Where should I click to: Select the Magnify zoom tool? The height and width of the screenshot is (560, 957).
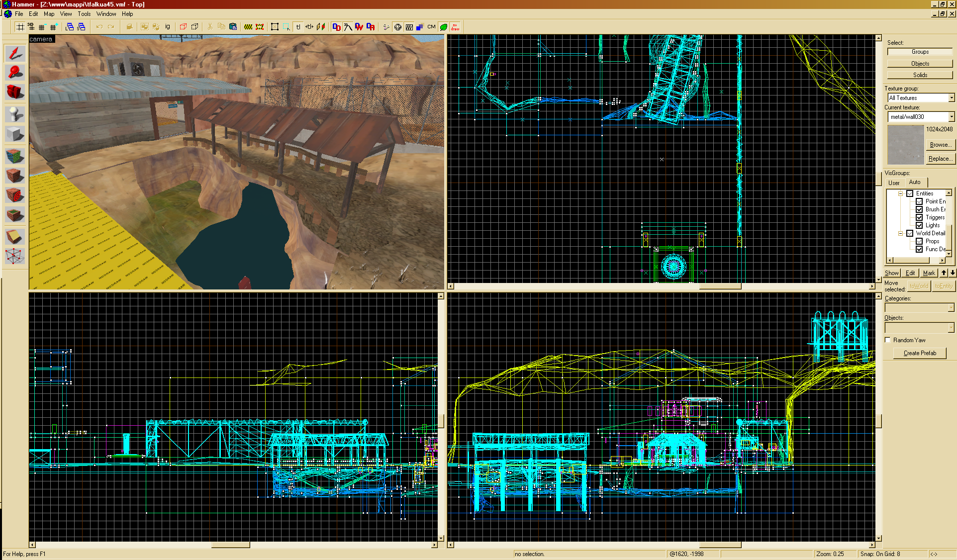click(x=15, y=73)
